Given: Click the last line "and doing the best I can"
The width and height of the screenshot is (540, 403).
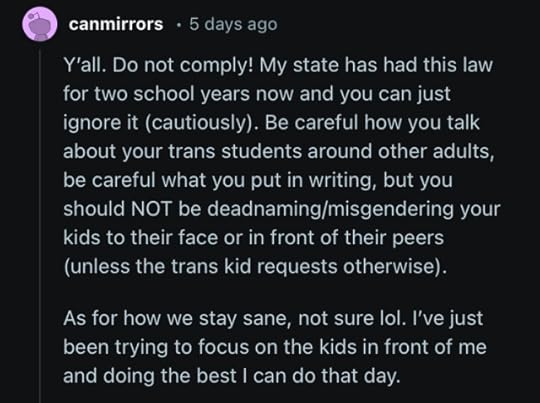Looking at the screenshot, I should pyautogui.click(x=232, y=376).
